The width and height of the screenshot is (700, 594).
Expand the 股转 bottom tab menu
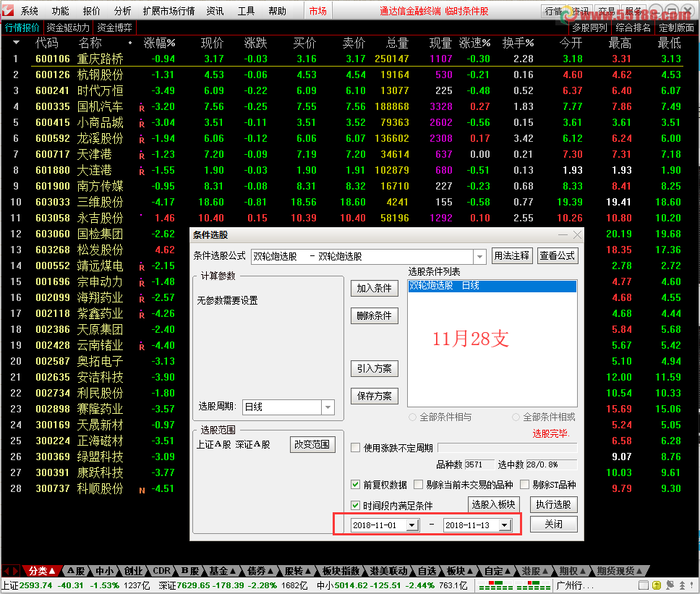coord(307,571)
